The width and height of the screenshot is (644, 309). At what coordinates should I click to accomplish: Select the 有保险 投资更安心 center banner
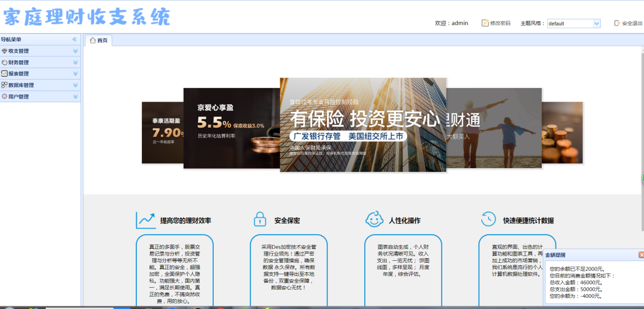[363, 125]
